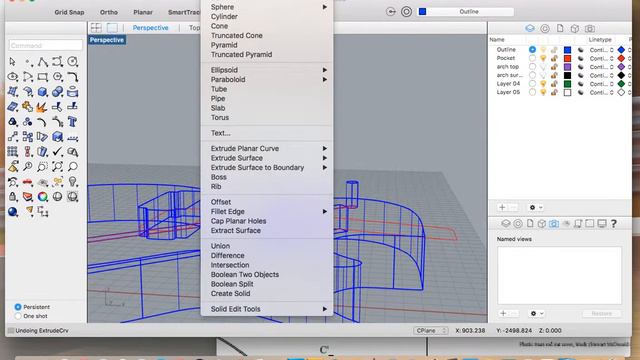Open the object properties circle icon, top inspector
This screenshot has width=640, height=360.
(545, 28)
